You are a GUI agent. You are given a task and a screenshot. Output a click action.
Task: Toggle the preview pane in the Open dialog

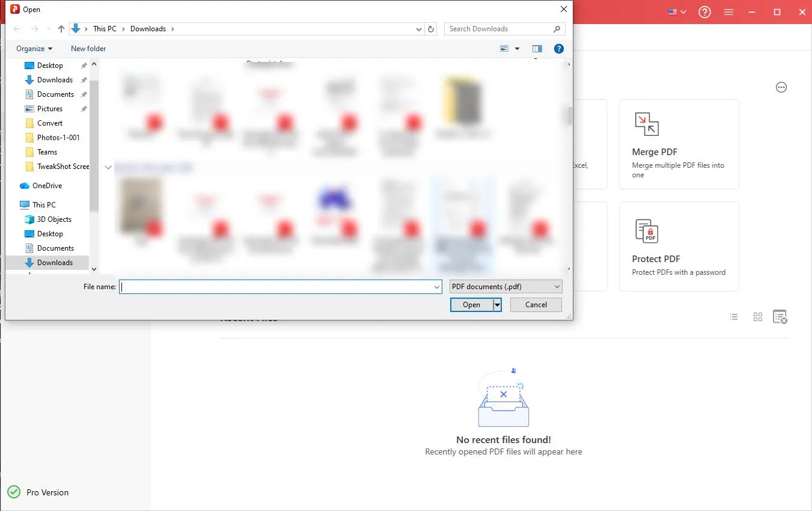pos(537,49)
